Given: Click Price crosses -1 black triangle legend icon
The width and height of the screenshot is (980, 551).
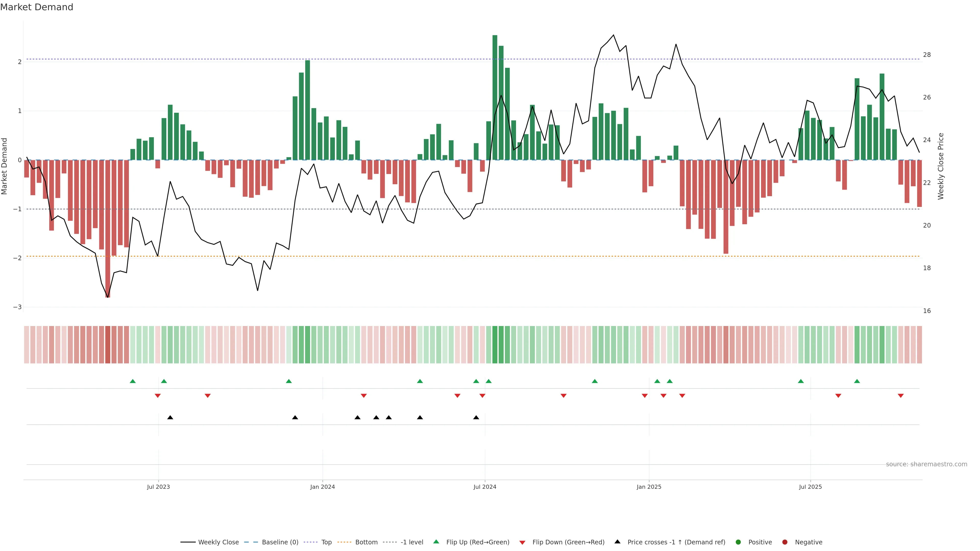Looking at the screenshot, I should coord(617,542).
